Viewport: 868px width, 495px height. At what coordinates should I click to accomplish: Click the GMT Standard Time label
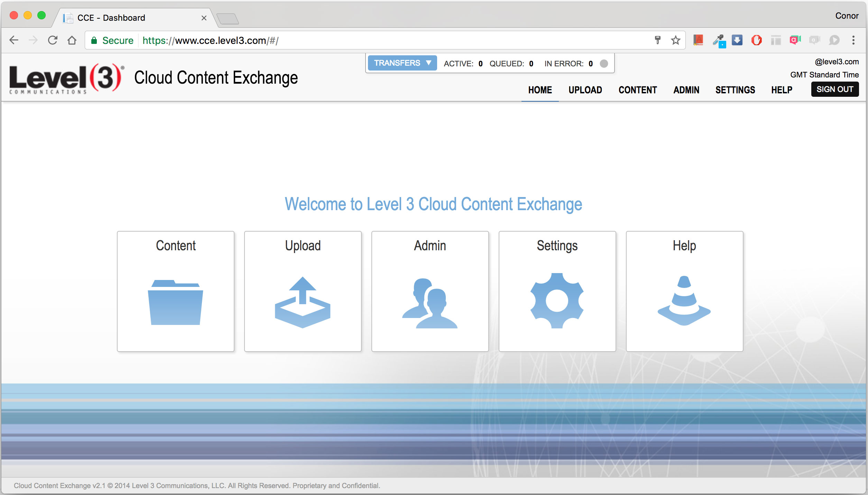pyautogui.click(x=824, y=75)
